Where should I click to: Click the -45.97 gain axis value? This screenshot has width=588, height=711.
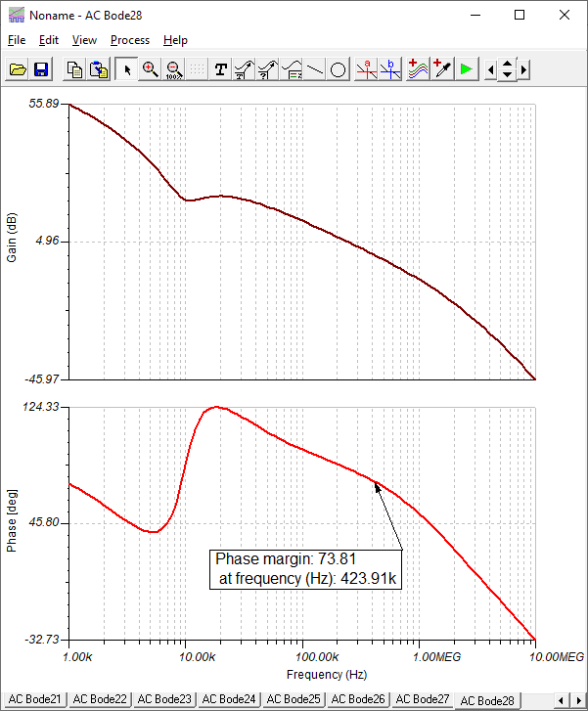click(x=42, y=379)
